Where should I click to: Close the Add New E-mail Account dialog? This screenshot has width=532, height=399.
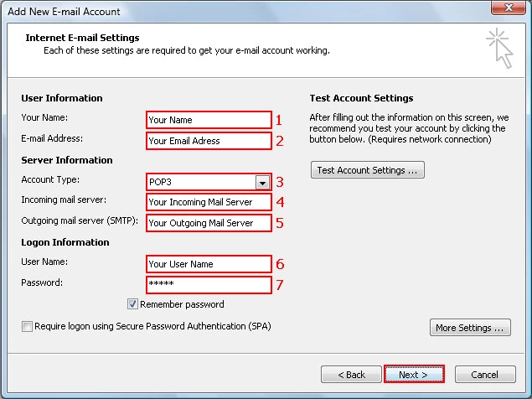[x=507, y=11]
